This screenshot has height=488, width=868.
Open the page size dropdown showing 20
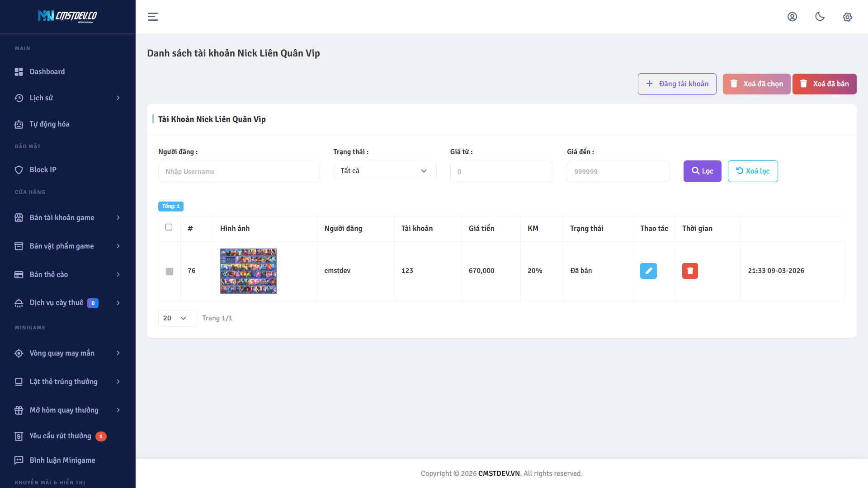(177, 318)
